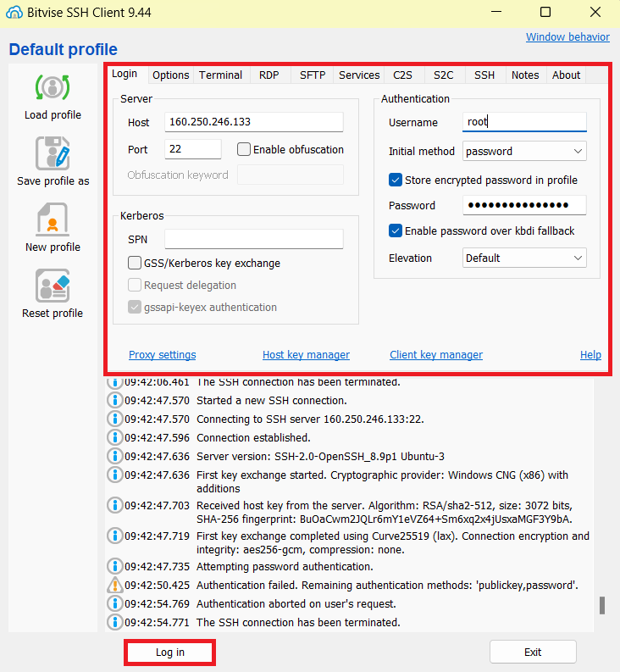Open the About tab
This screenshot has height=672, width=620.
(566, 75)
